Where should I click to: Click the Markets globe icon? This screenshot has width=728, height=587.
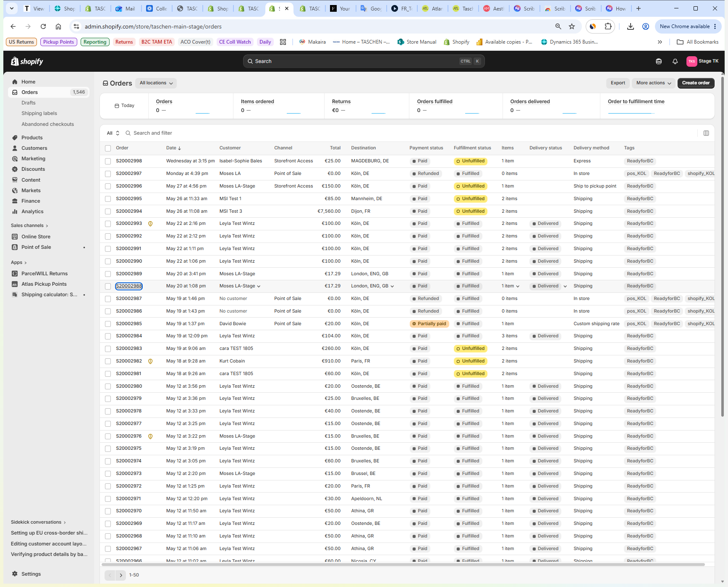[x=15, y=190]
